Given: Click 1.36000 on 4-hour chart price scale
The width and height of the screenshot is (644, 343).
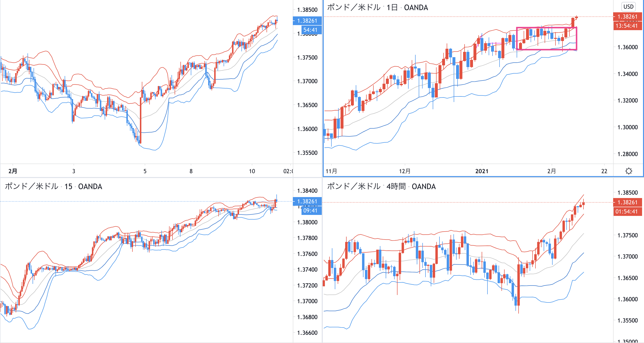Looking at the screenshot, I should pyautogui.click(x=628, y=299).
